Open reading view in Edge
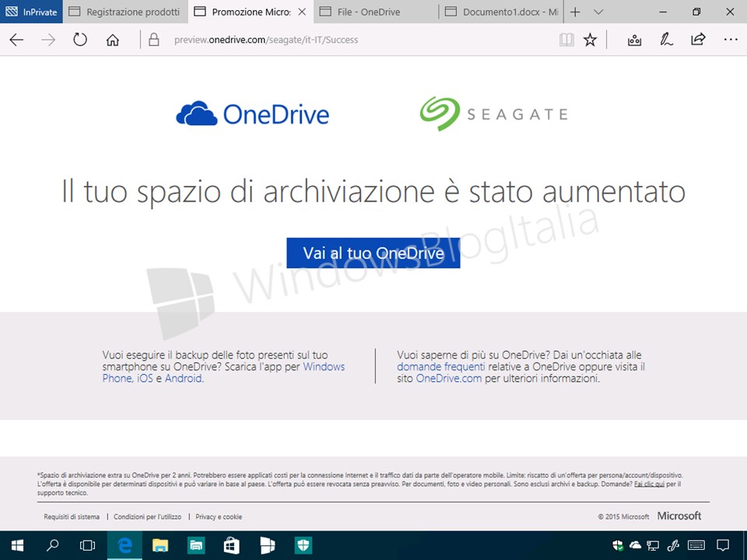 (566, 40)
